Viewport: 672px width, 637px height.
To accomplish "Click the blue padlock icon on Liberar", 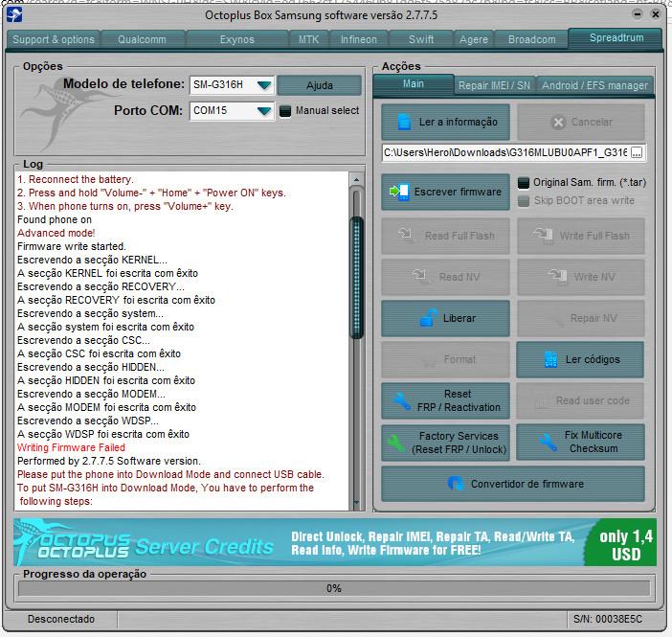I will [x=428, y=318].
